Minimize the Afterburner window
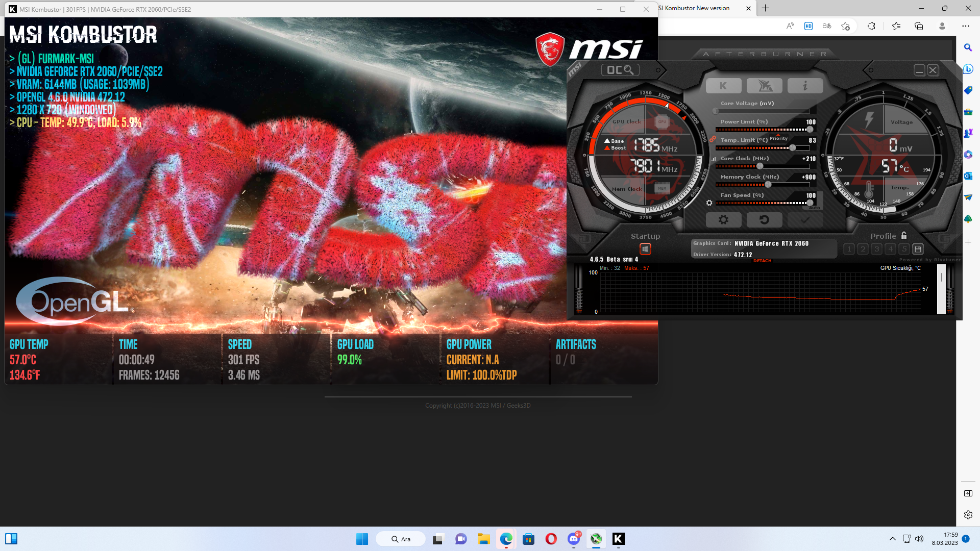The width and height of the screenshot is (980, 551). coord(919,70)
